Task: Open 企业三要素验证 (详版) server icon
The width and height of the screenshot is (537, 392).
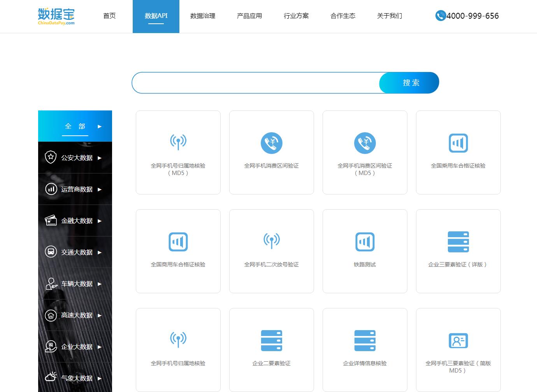Action: pyautogui.click(x=458, y=241)
